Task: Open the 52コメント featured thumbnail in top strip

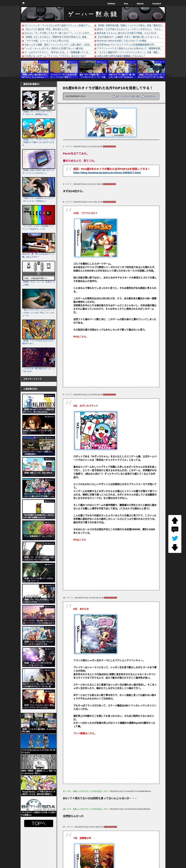Action: tap(122, 69)
